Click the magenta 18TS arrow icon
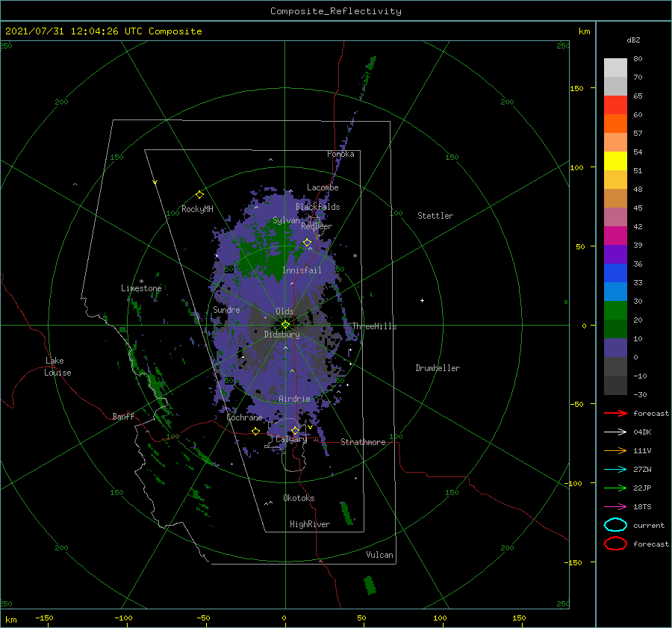672x628 pixels. [x=615, y=507]
